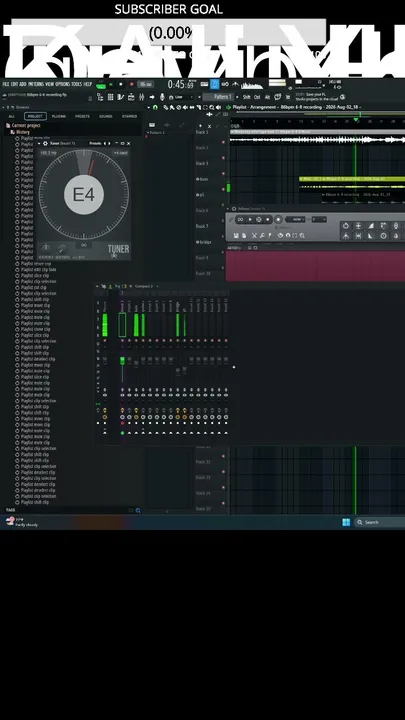The width and height of the screenshot is (405, 720).
Task: Click the tempo display field
Action: [146, 84]
